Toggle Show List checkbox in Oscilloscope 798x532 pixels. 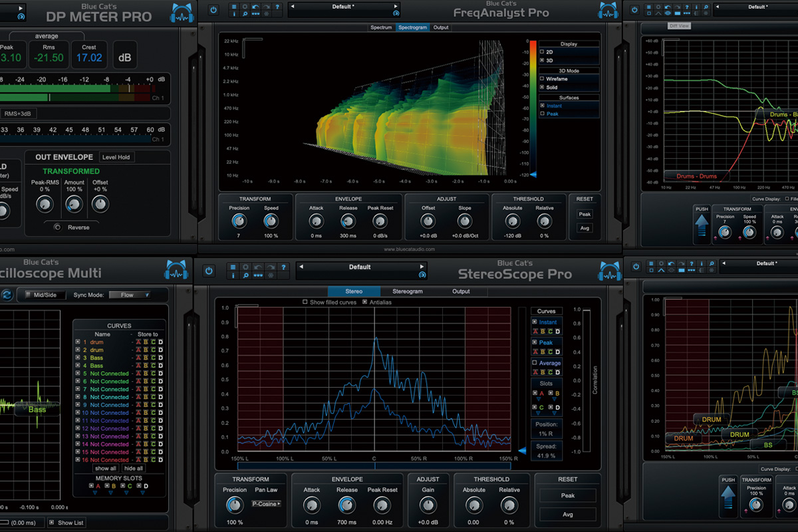pos(52,523)
